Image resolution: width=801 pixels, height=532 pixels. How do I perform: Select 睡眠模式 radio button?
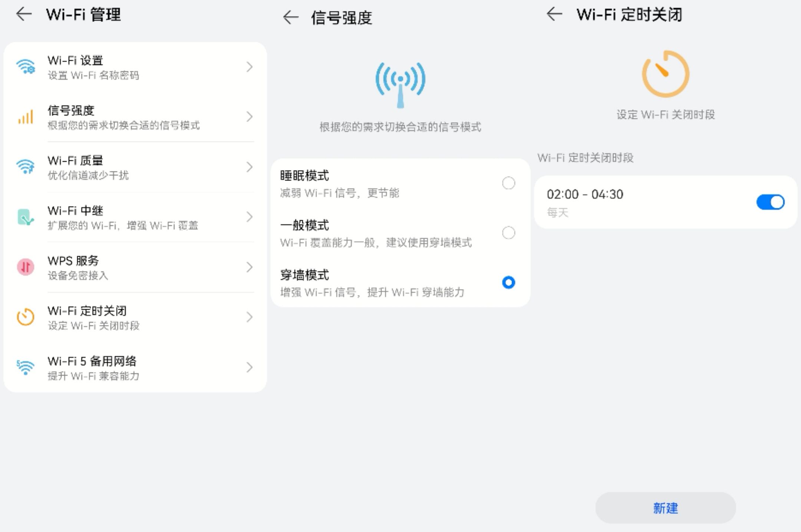tap(508, 183)
